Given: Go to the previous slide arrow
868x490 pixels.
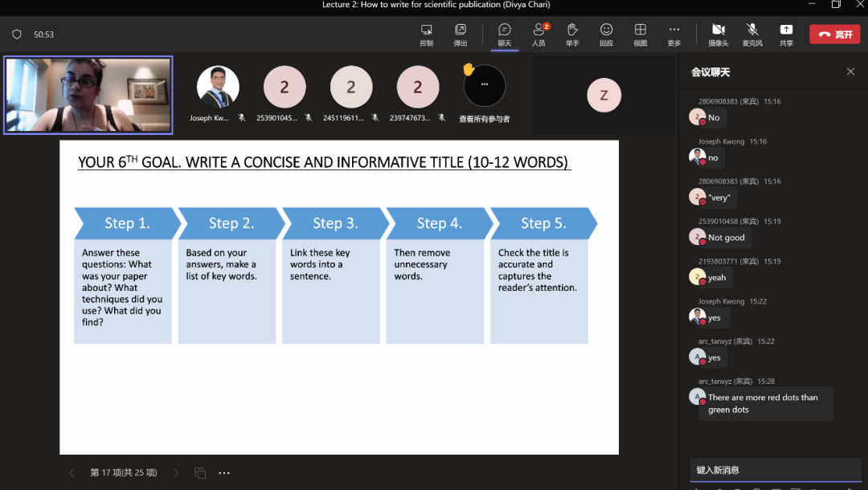Looking at the screenshot, I should (72, 473).
